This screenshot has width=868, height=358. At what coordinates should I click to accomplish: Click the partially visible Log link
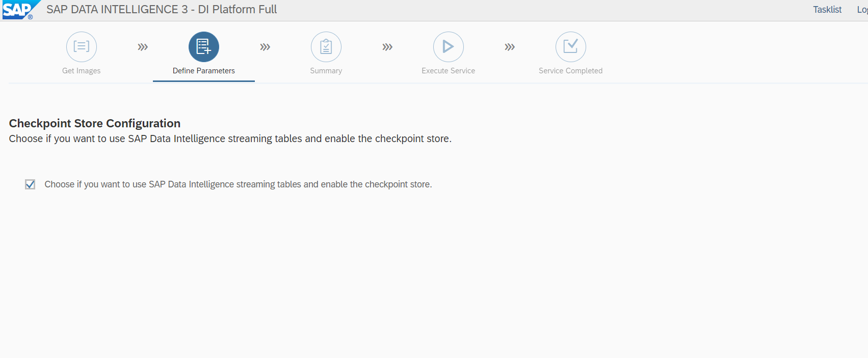pyautogui.click(x=862, y=10)
